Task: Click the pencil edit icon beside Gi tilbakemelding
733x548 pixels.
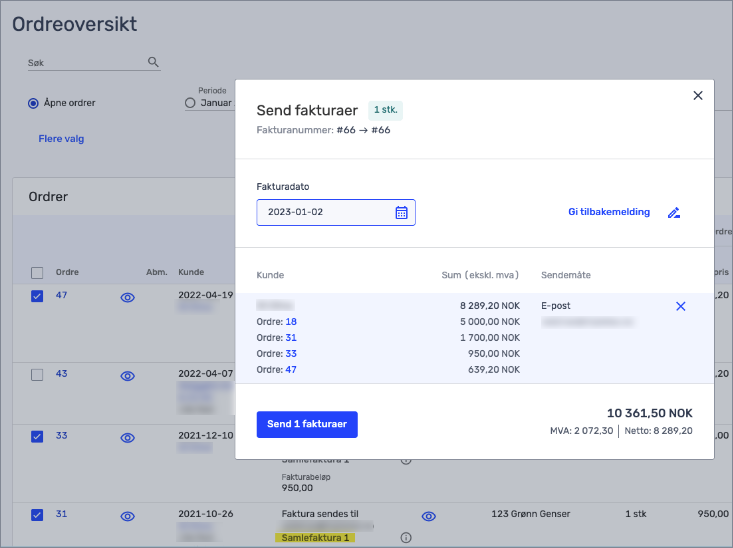Action: (674, 213)
